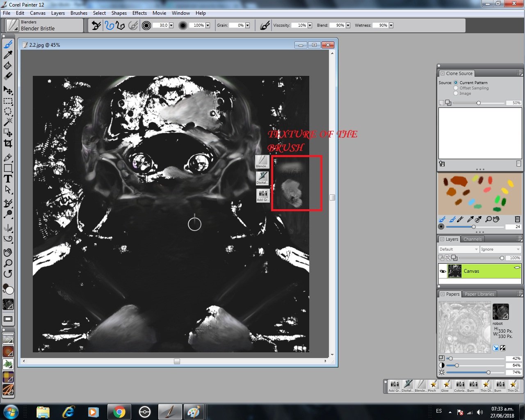Toggle Directional Grain blue arrow button
Viewport: 525px width, 420px height.
[x=495, y=348]
